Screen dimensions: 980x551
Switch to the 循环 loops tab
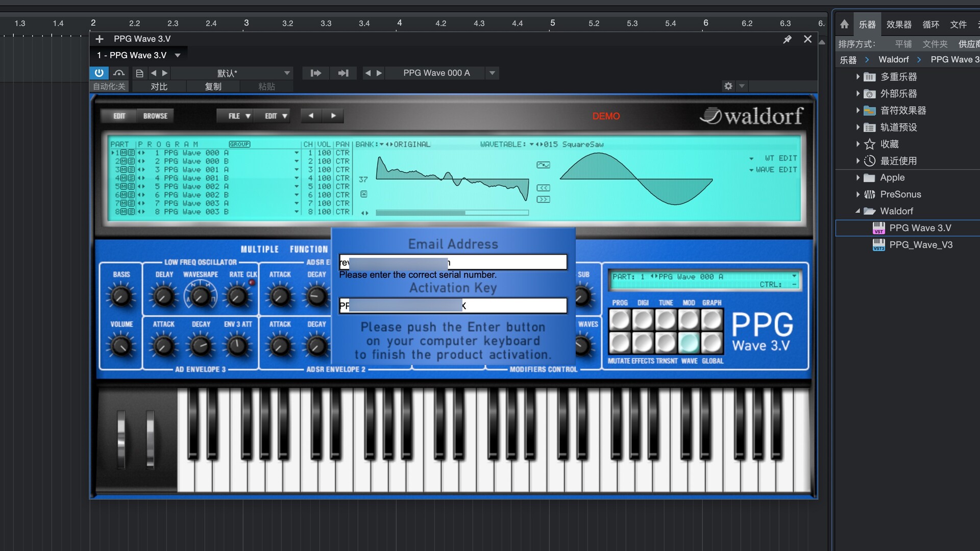[930, 24]
